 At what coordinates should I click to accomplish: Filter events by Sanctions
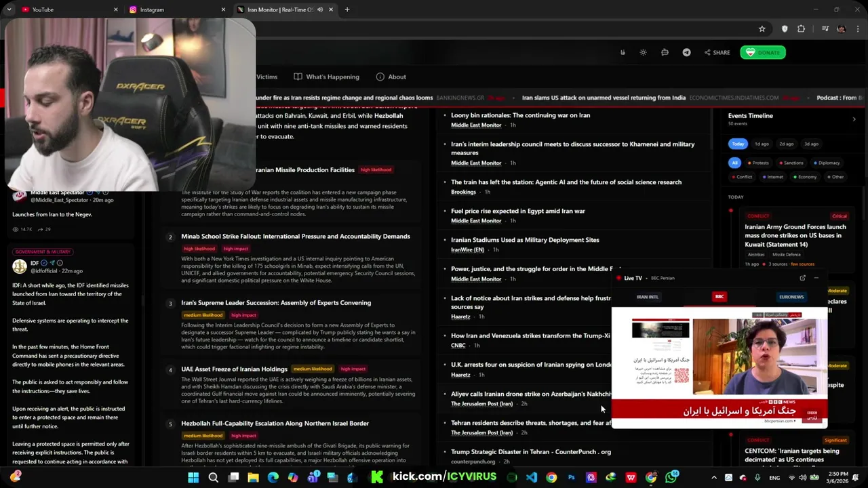(x=791, y=163)
